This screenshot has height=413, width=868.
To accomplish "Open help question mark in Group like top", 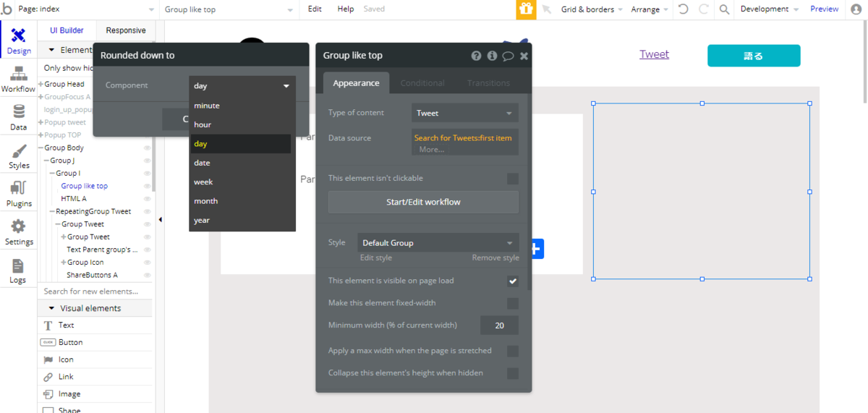I will (476, 56).
